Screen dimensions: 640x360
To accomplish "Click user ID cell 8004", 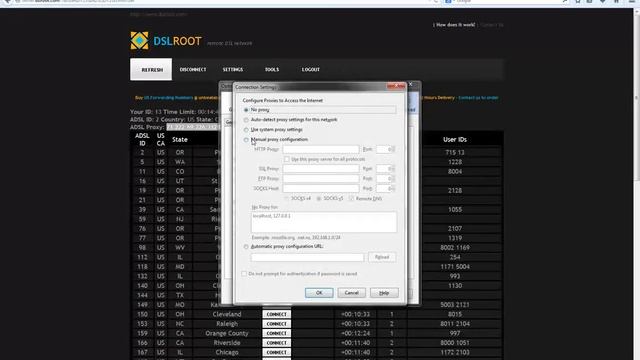I will click(x=455, y=171).
